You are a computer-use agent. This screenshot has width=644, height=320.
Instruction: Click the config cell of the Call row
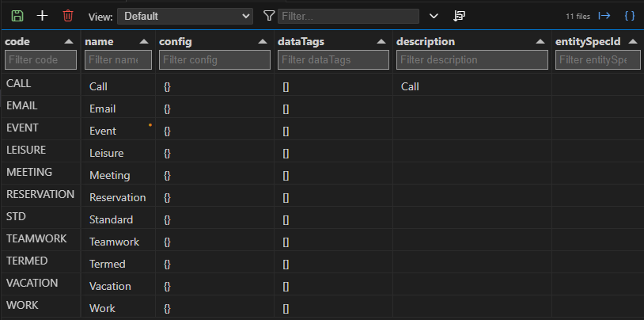pyautogui.click(x=168, y=86)
